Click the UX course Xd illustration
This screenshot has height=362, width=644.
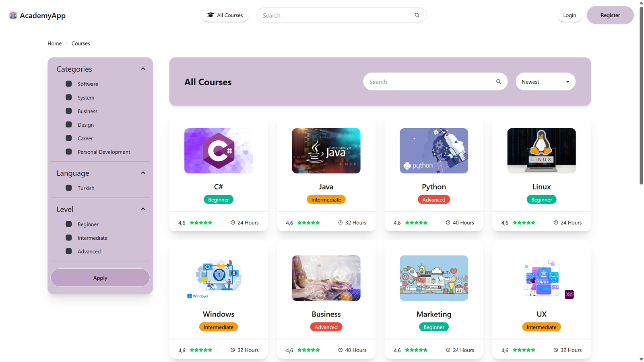(x=541, y=278)
